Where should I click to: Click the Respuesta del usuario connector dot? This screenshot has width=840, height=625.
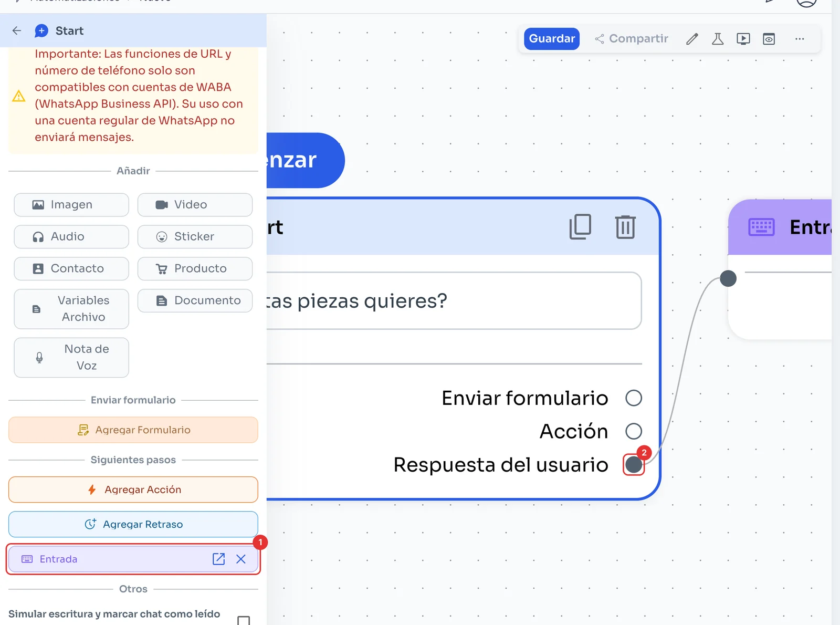click(634, 465)
